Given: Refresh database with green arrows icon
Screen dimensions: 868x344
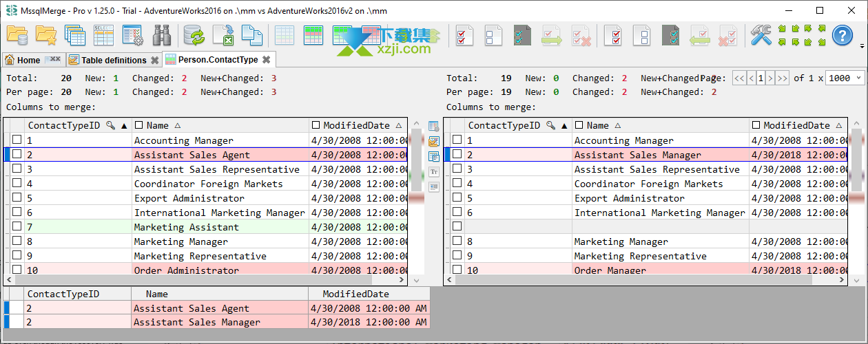Looking at the screenshot, I should tap(194, 35).
